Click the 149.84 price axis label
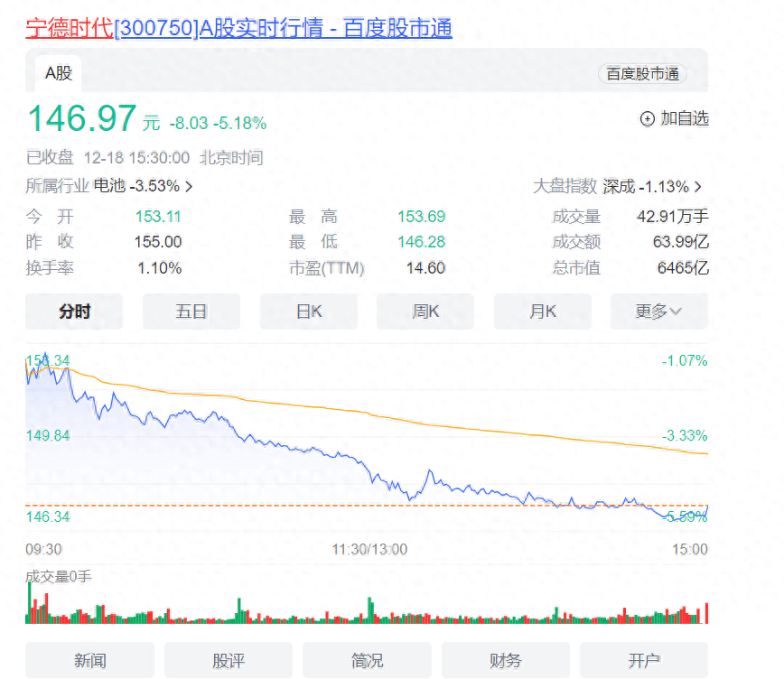This screenshot has width=784, height=679. pos(48,435)
